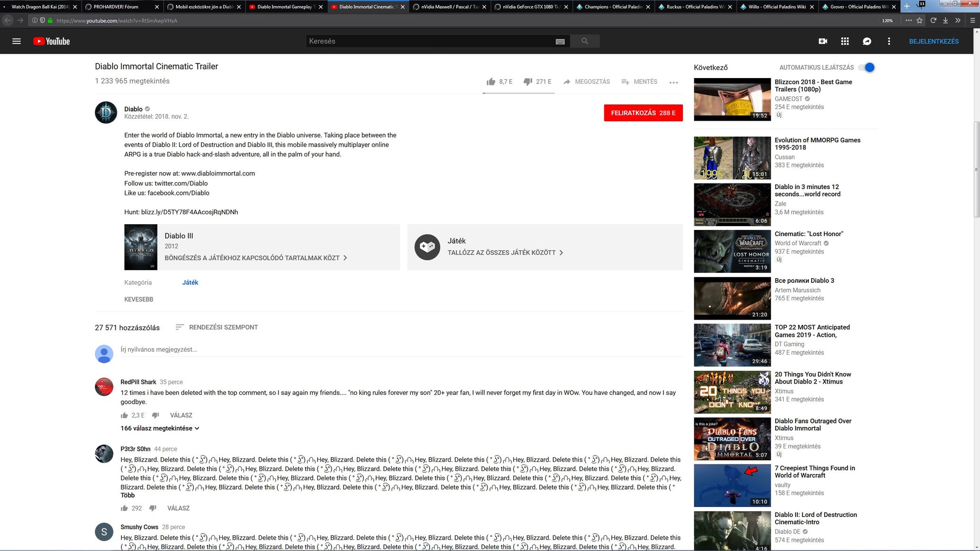
Task: Open the Diablo channel avatar
Action: coord(106,113)
